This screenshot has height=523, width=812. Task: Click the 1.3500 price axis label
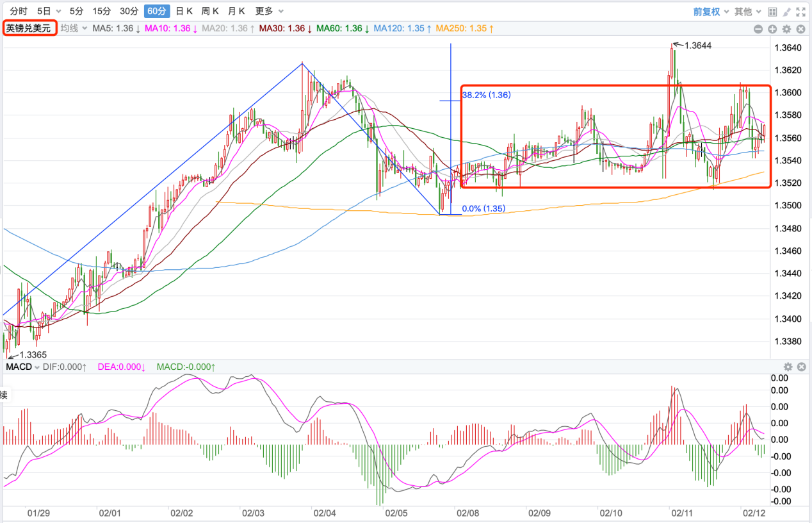(x=788, y=206)
